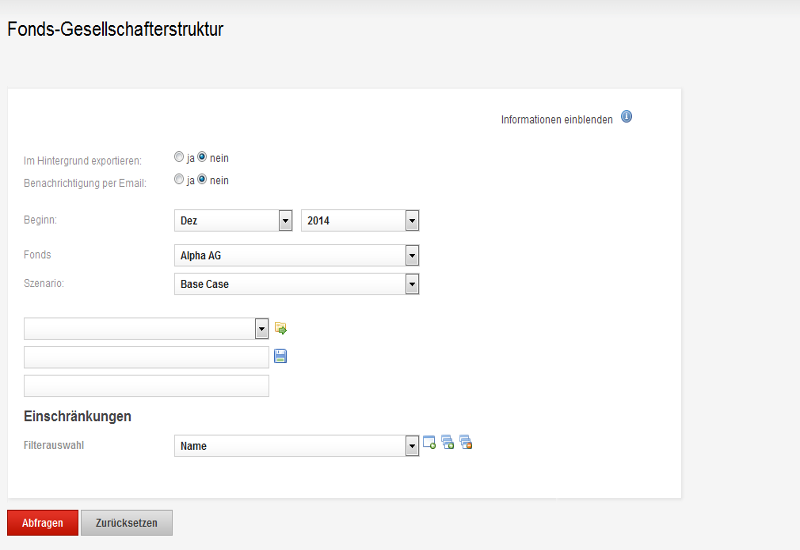Click the Im Hintergrund exportieren: label
Viewport: 800px width, 550px height.
[x=83, y=161]
